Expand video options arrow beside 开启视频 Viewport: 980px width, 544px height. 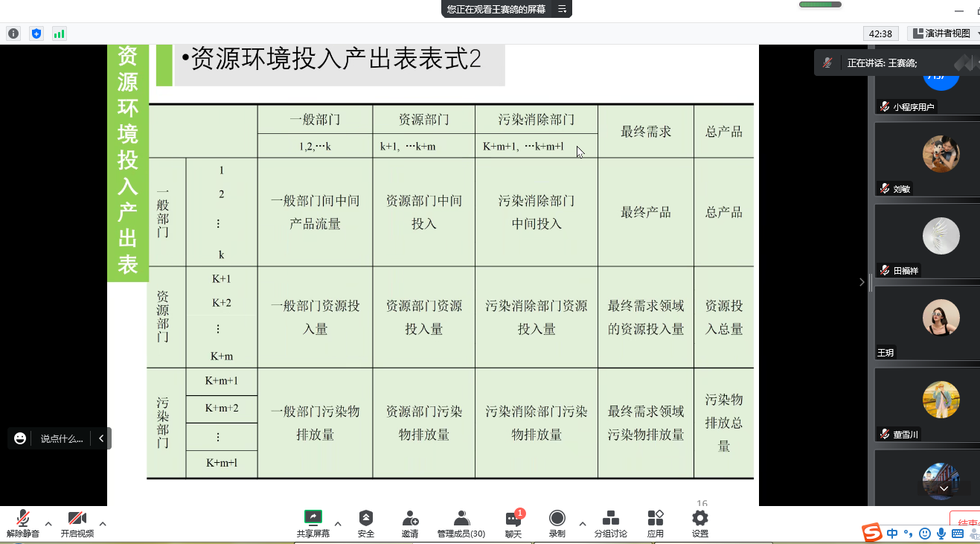(103, 524)
